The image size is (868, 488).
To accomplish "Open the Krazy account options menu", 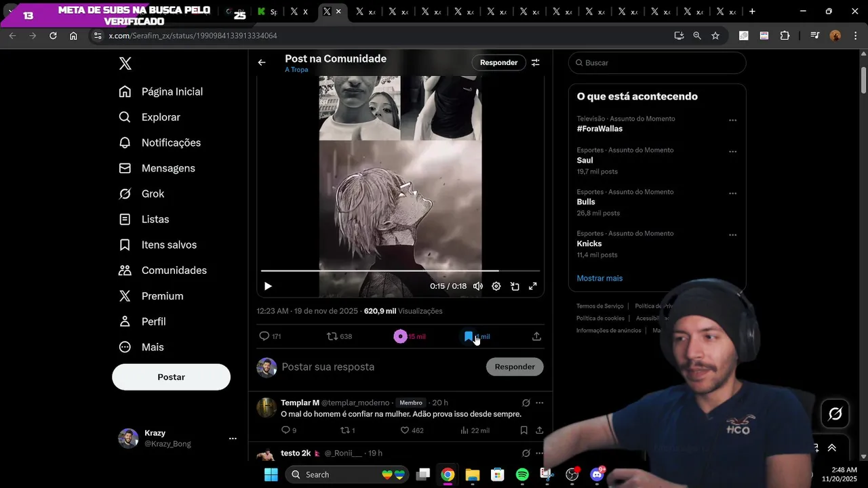I will (x=233, y=439).
